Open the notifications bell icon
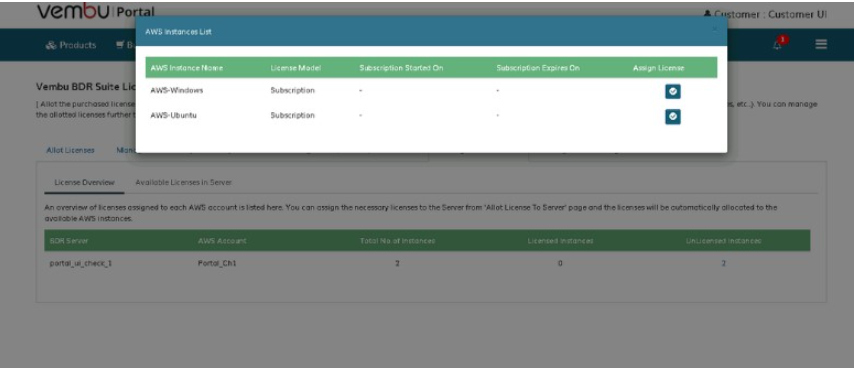 coord(777,45)
